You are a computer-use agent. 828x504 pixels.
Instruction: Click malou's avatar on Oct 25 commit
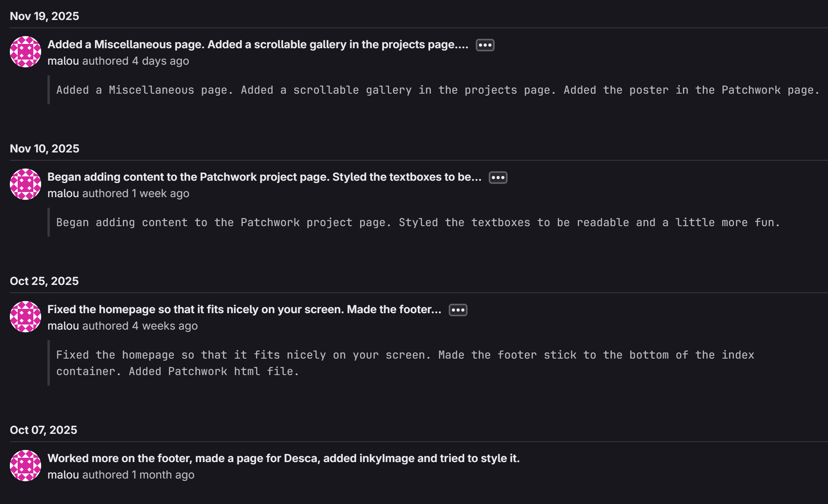(25, 317)
